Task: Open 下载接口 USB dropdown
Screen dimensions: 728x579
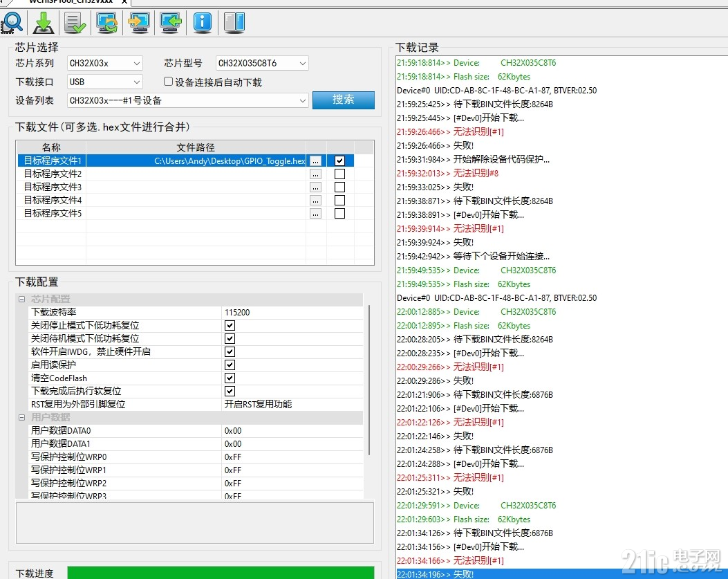Action: [x=104, y=82]
